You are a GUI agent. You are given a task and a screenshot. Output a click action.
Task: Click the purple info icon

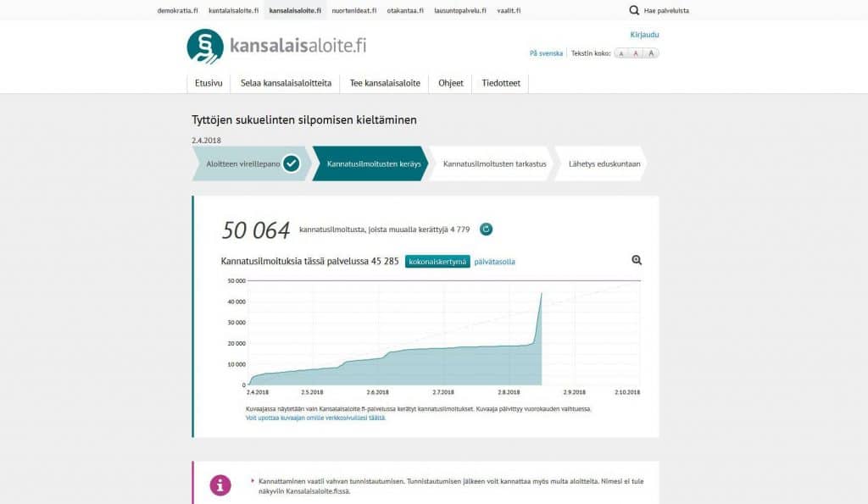(220, 485)
